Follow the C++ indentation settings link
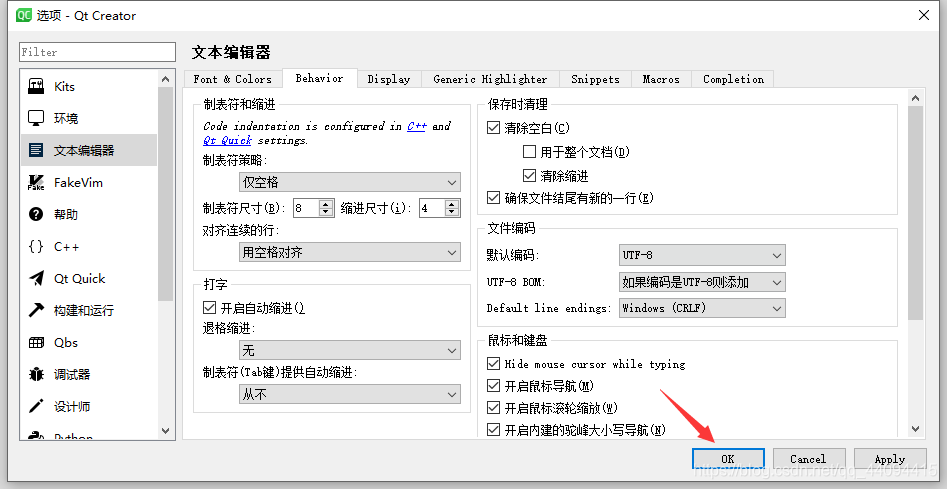The image size is (947, 489). point(417,126)
